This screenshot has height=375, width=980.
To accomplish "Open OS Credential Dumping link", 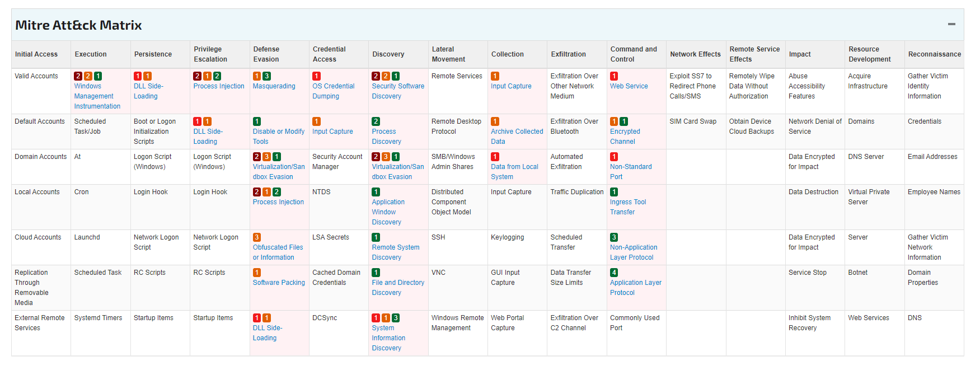I will click(x=334, y=91).
